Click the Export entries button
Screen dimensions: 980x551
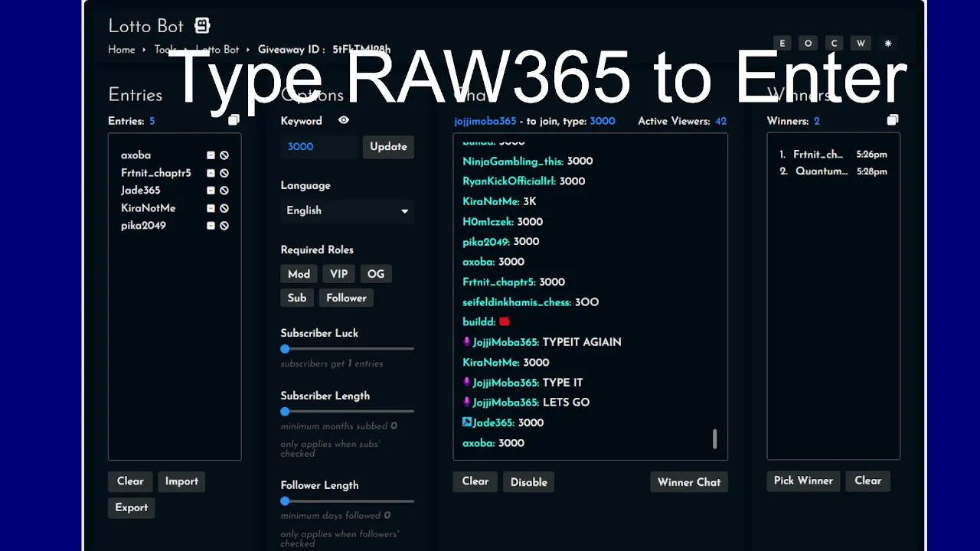(132, 507)
